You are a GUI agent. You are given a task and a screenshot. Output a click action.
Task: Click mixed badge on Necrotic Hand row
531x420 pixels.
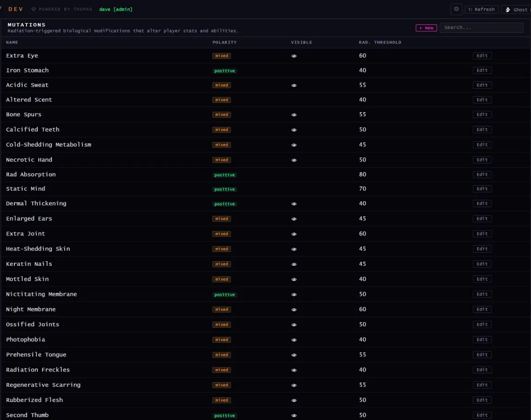click(222, 160)
